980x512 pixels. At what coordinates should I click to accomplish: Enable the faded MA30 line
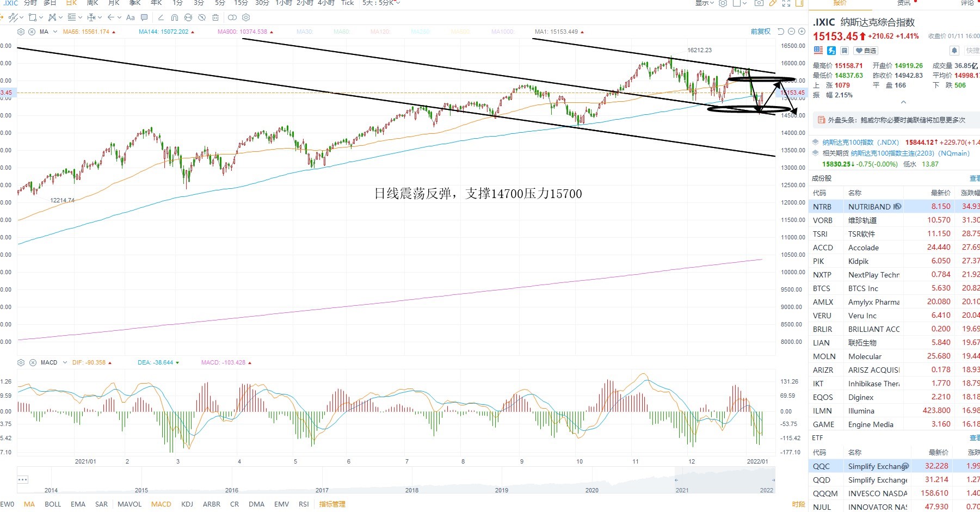point(305,32)
